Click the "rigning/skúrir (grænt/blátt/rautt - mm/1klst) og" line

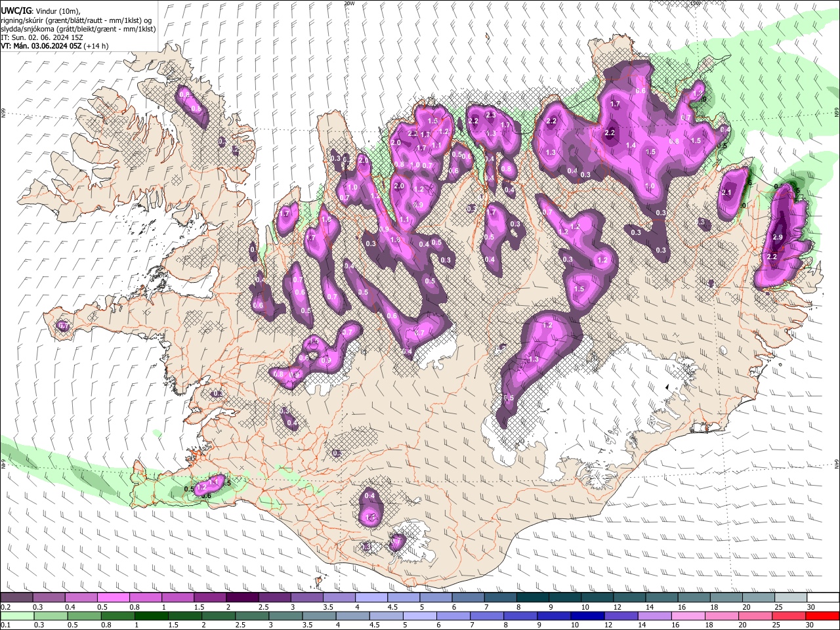click(x=77, y=20)
